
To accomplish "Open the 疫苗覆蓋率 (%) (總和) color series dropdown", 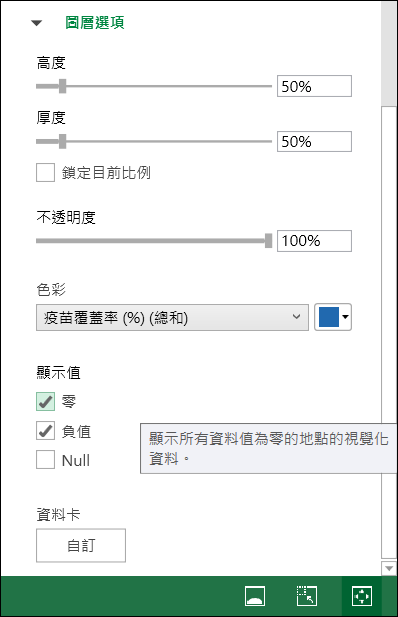I will [x=172, y=317].
